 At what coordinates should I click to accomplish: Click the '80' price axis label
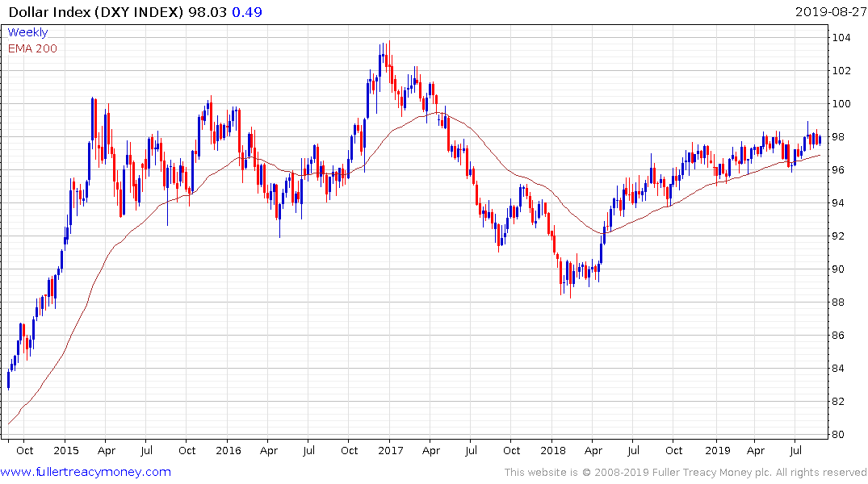[839, 435]
